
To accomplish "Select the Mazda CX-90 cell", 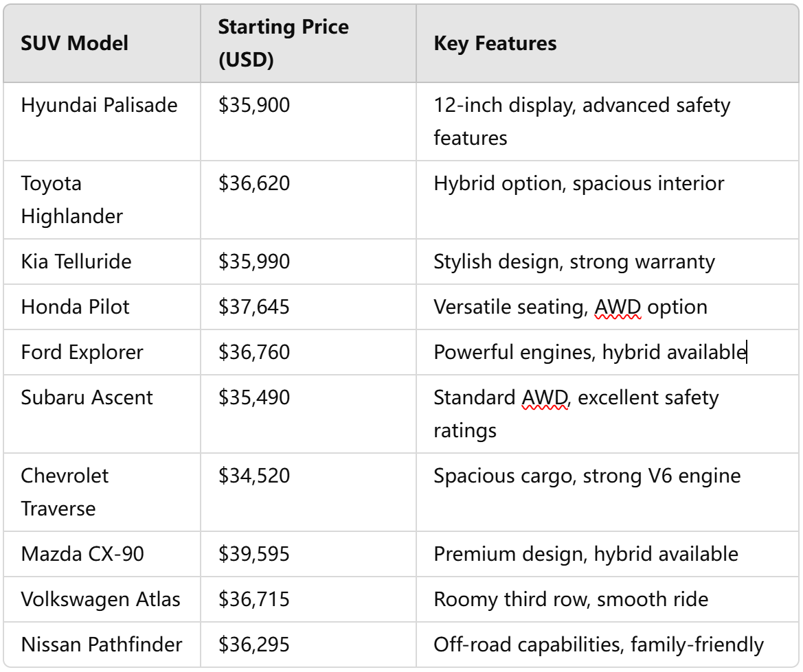I will point(102,555).
